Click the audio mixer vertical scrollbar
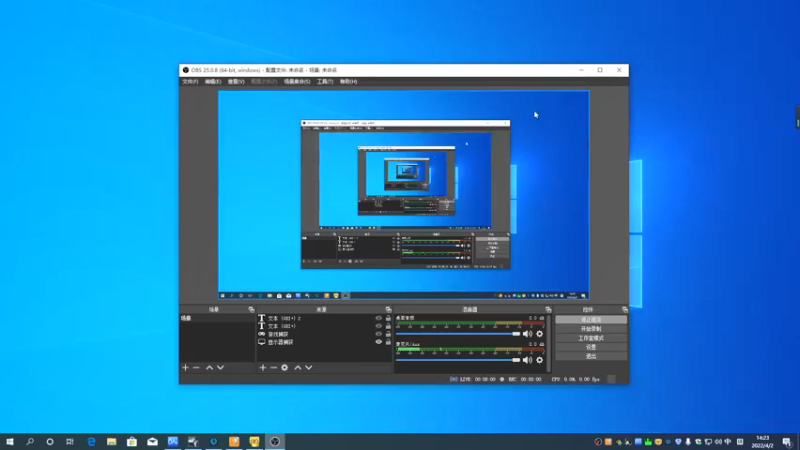This screenshot has height=450, width=800. tap(549, 343)
